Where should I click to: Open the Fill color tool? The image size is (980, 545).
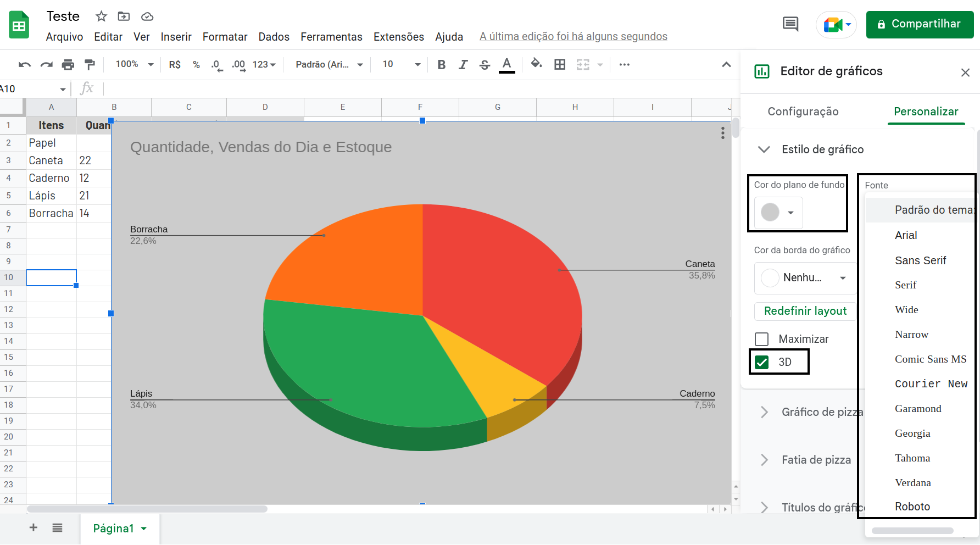536,64
